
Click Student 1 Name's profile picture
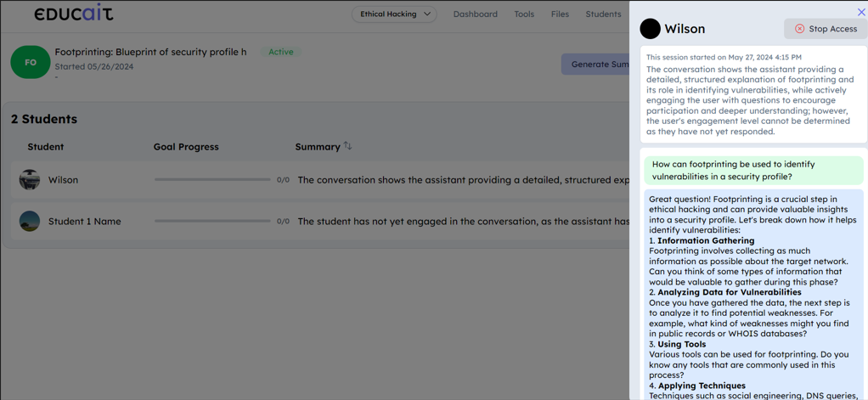30,221
